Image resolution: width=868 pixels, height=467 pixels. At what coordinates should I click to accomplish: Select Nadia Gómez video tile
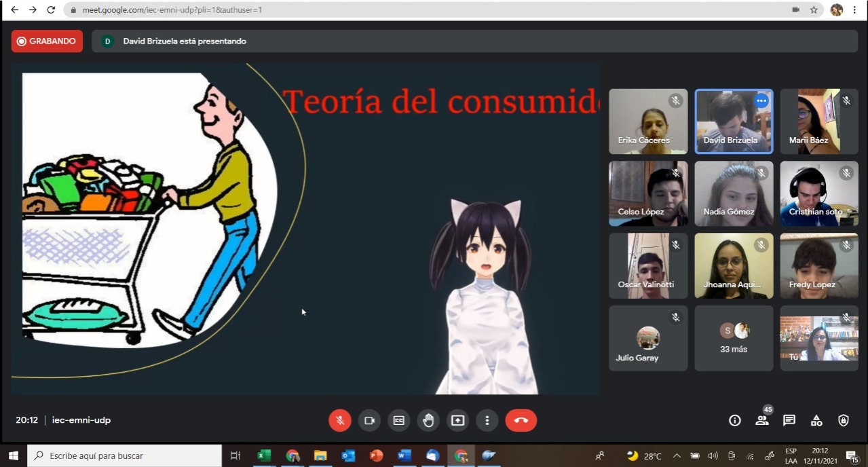[734, 193]
